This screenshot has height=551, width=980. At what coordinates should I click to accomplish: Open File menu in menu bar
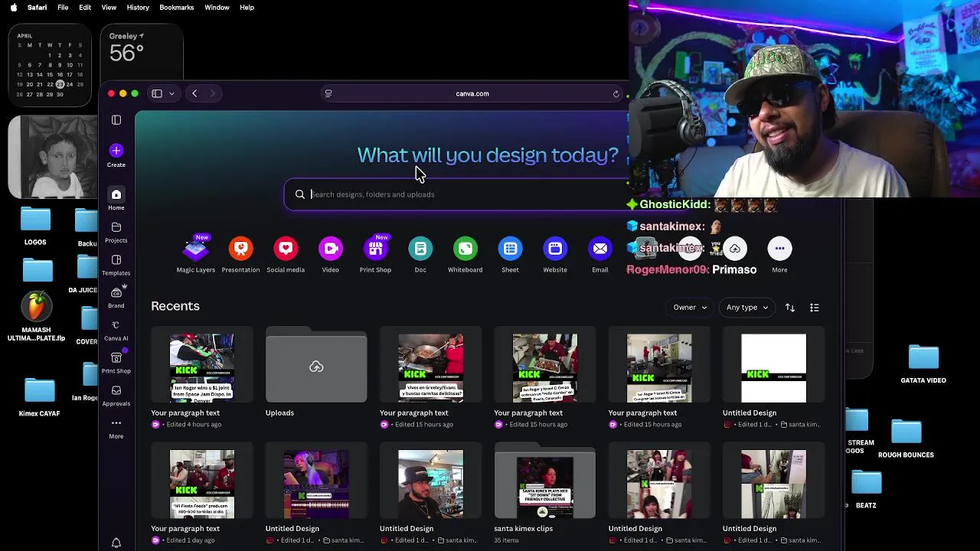point(63,8)
